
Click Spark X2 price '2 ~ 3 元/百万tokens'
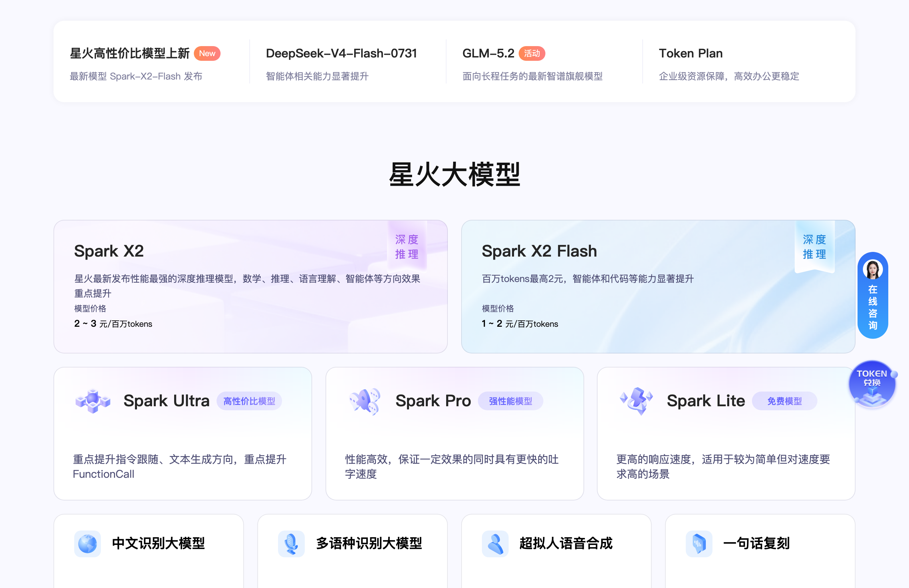113,324
